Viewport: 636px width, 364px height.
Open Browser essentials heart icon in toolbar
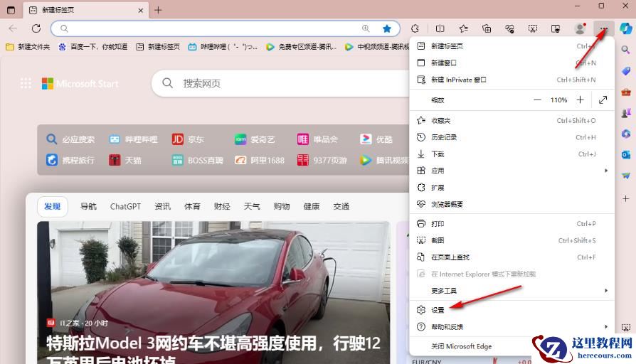tap(509, 28)
